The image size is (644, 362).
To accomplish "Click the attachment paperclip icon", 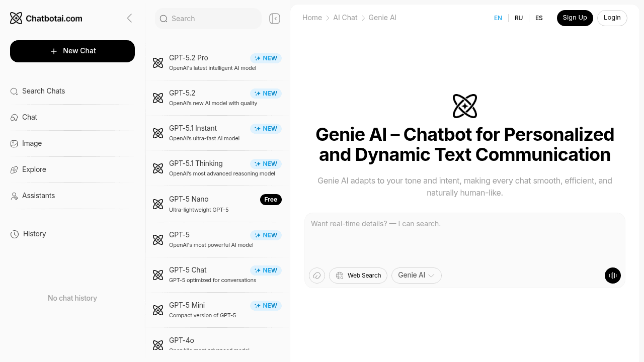I will [316, 276].
